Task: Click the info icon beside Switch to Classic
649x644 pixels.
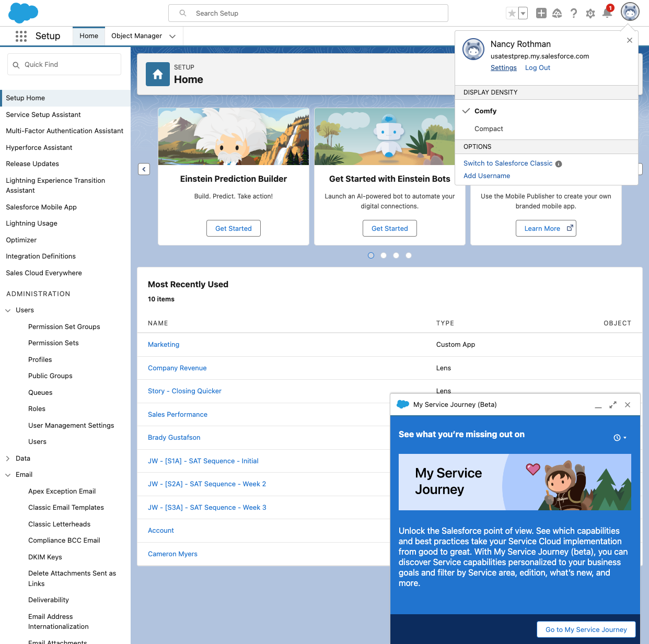Action: (559, 164)
